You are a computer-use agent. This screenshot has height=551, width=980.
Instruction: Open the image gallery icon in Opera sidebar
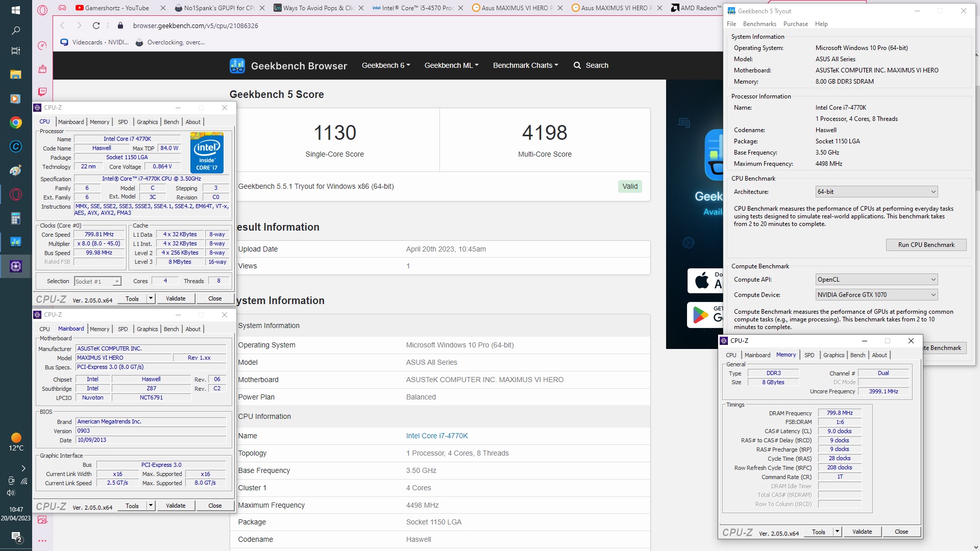(42, 519)
